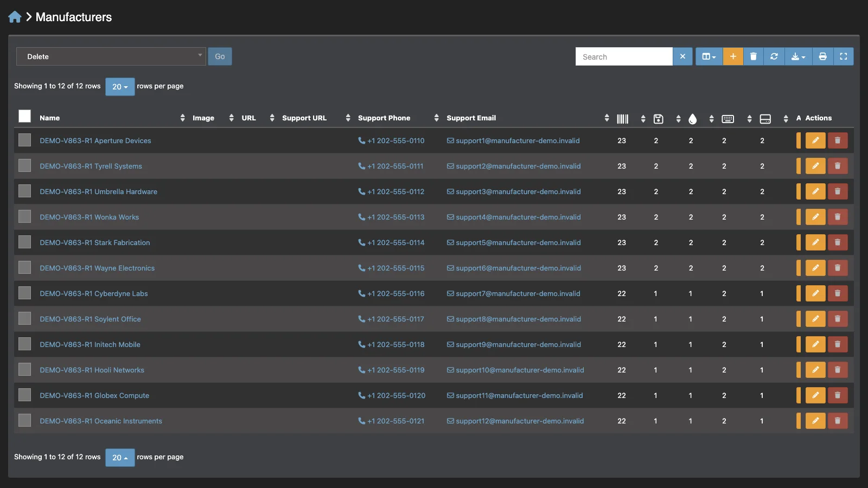
Task: Delete Cyberdyne Labs row
Action: (838, 293)
